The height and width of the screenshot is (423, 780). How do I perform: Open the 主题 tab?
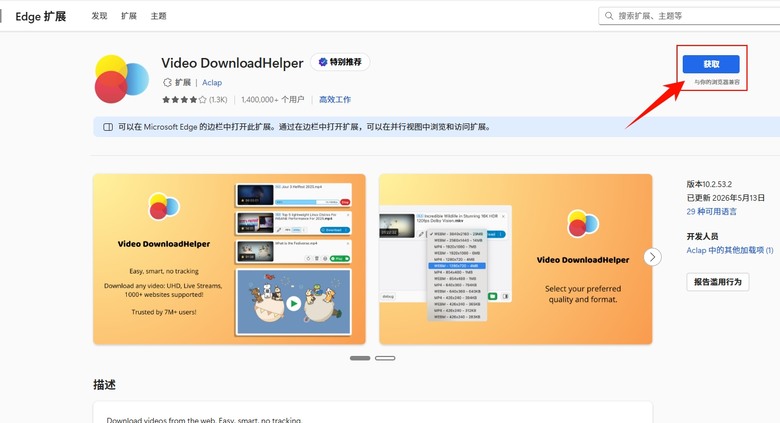(x=159, y=16)
